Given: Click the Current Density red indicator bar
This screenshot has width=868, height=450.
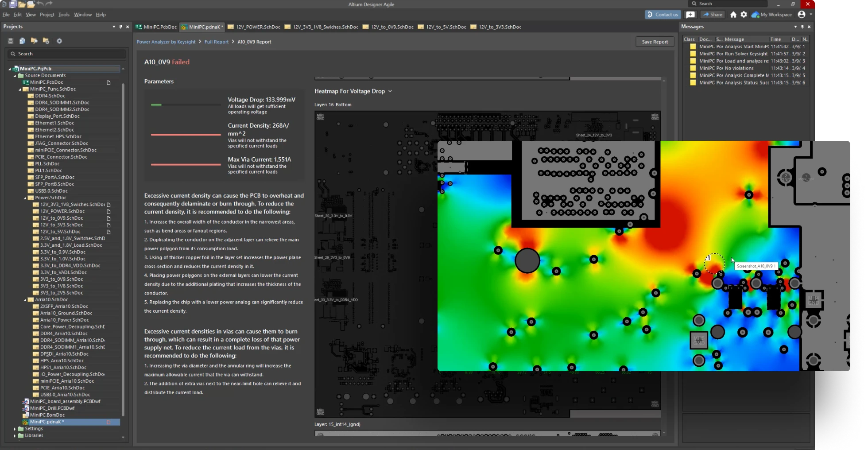Looking at the screenshot, I should click(x=186, y=135).
